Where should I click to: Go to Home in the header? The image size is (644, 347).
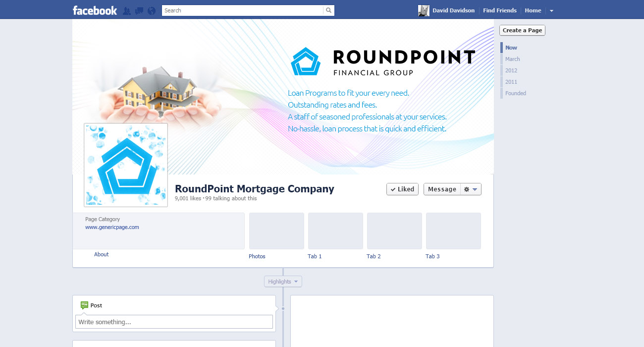click(x=533, y=10)
